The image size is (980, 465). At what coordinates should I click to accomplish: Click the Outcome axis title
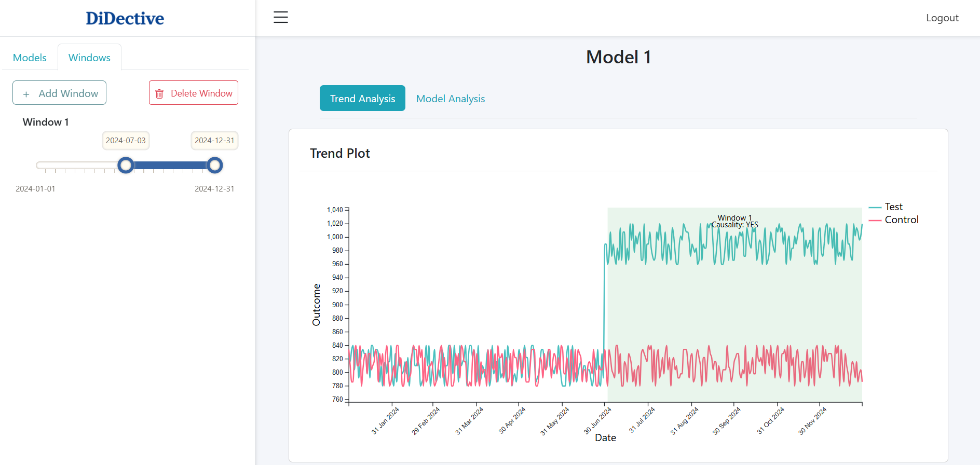tap(316, 305)
